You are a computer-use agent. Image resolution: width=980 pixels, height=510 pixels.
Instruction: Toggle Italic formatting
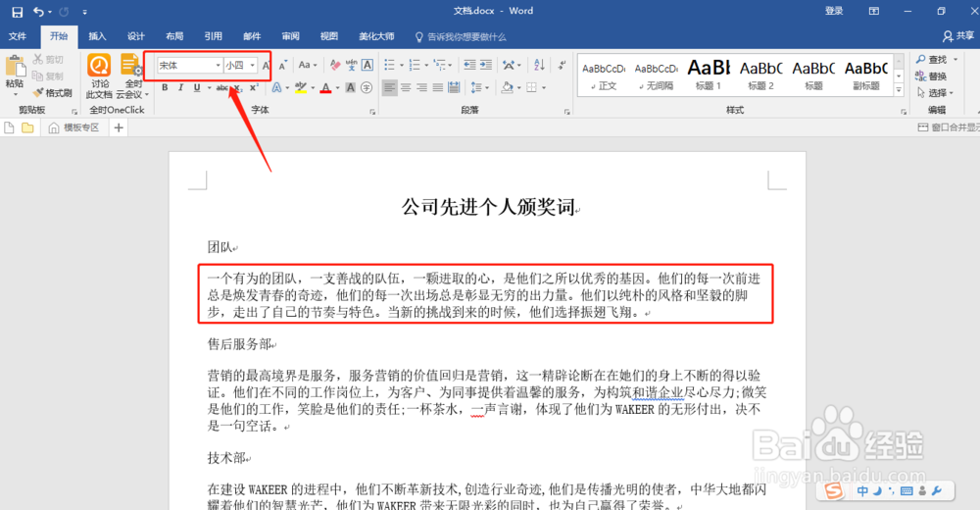point(180,87)
